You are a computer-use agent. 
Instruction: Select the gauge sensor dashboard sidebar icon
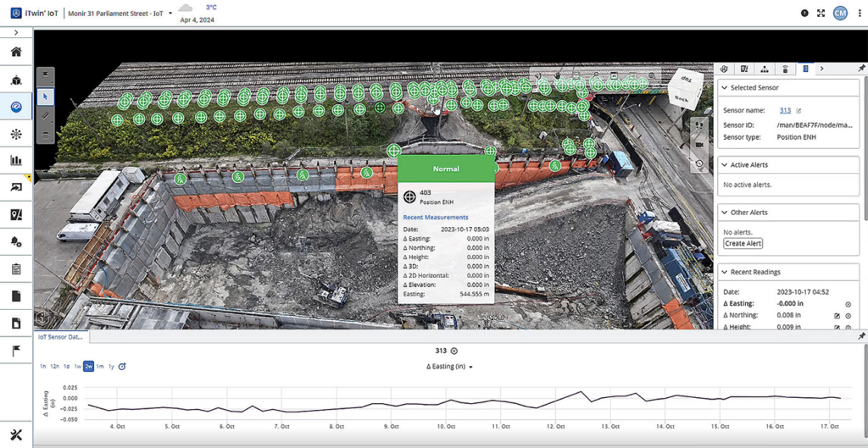16,108
